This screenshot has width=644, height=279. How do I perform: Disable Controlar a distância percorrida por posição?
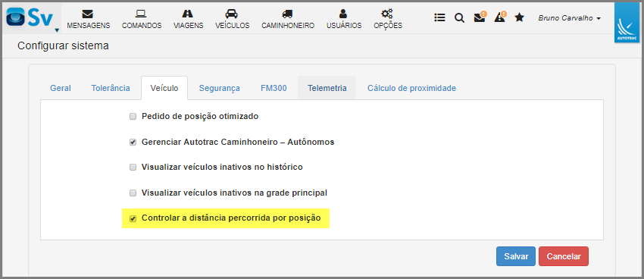[133, 218]
